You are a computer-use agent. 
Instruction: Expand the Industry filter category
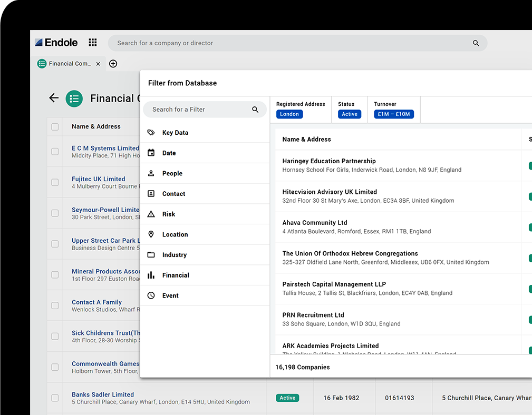coord(205,254)
